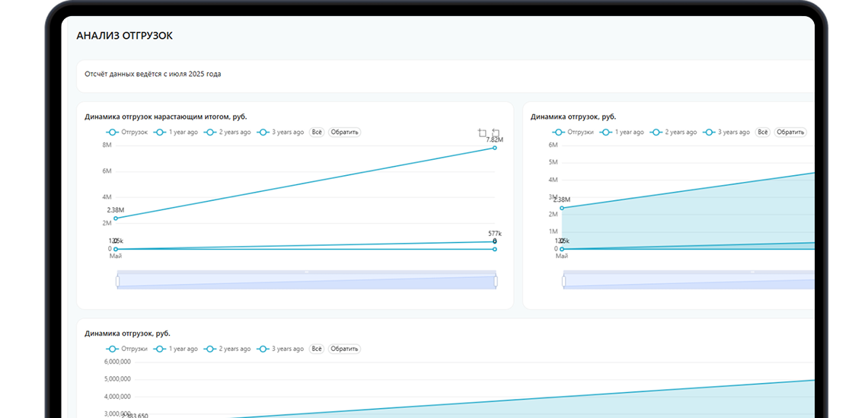Toggle '3 years ago' legend in cumulative chart

click(281, 132)
